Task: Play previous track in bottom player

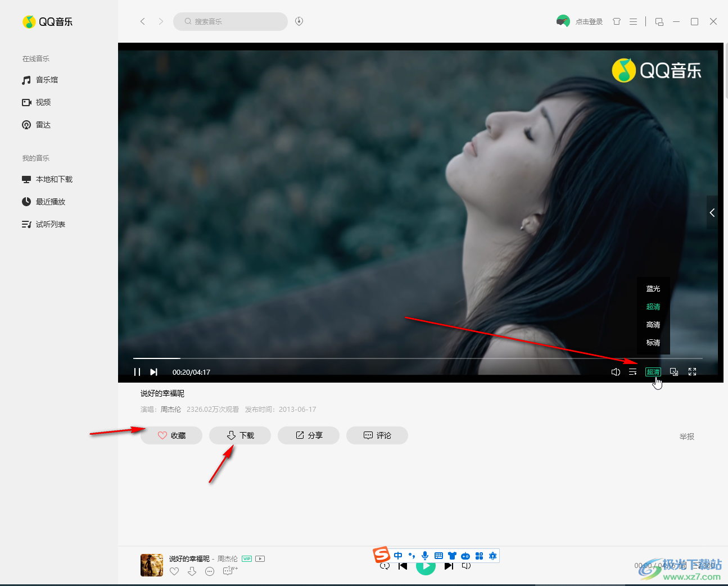Action: coord(403,566)
